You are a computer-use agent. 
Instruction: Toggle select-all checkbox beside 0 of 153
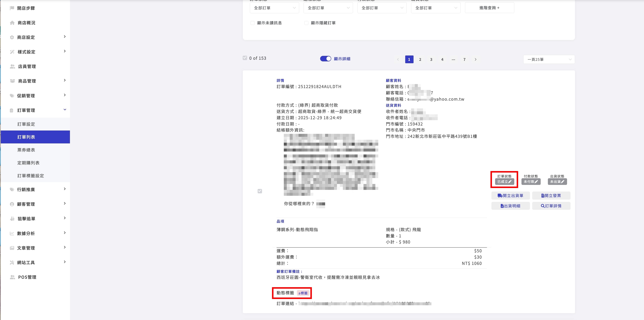click(x=245, y=58)
